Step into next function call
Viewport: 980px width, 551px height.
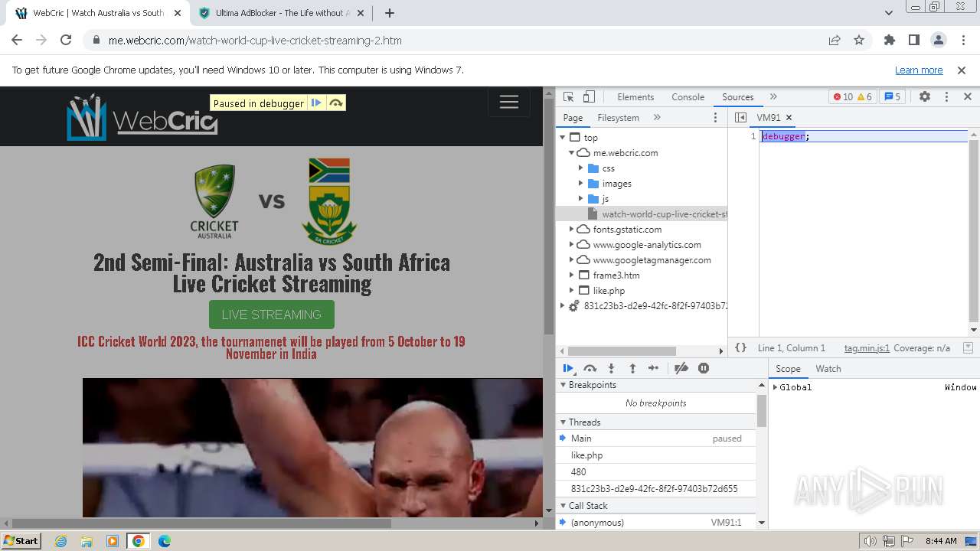[x=611, y=368]
